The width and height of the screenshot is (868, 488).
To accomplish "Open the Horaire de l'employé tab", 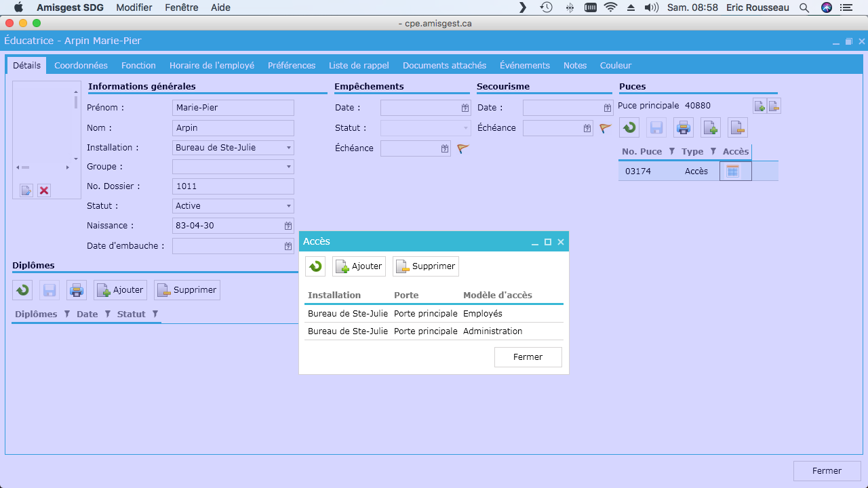I will pos(212,66).
